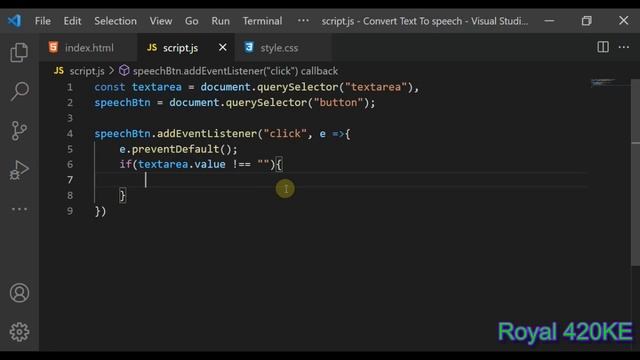640x360 pixels.
Task: Split the editor to the right
Action: click(x=603, y=47)
